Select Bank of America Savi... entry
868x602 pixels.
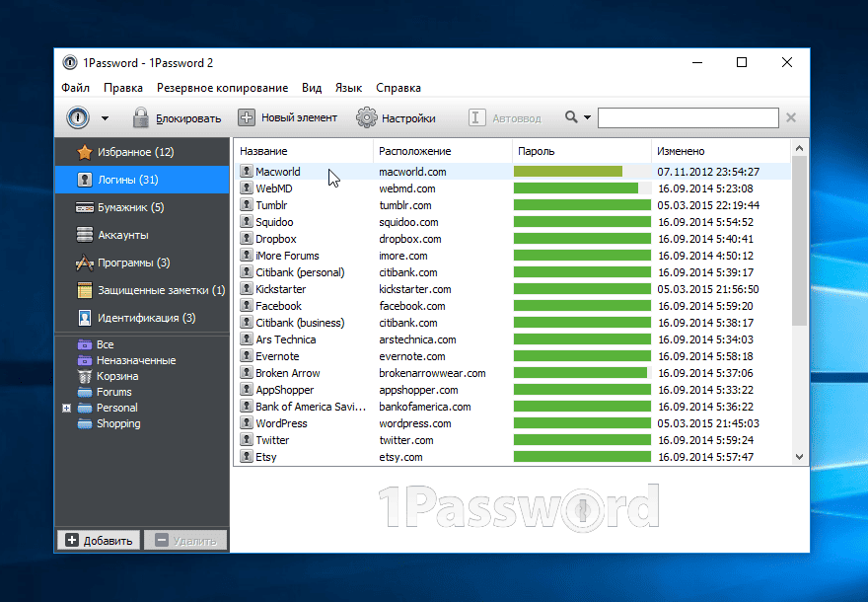point(513,407)
